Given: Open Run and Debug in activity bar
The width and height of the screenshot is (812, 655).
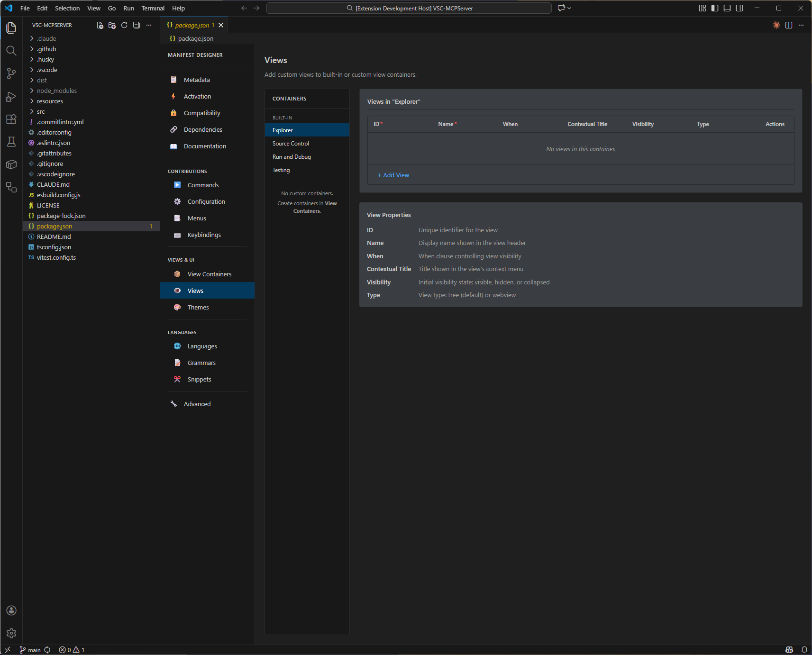Looking at the screenshot, I should pos(11,97).
